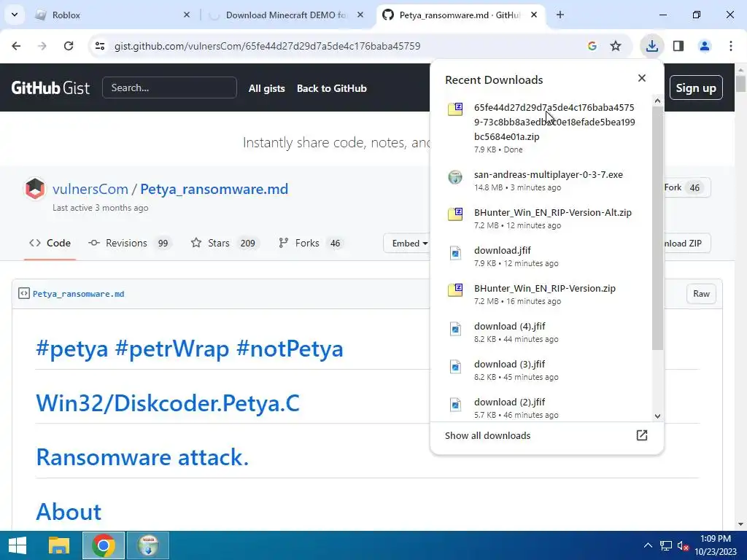Open Petya_ransomware.md gist title link

point(214,189)
